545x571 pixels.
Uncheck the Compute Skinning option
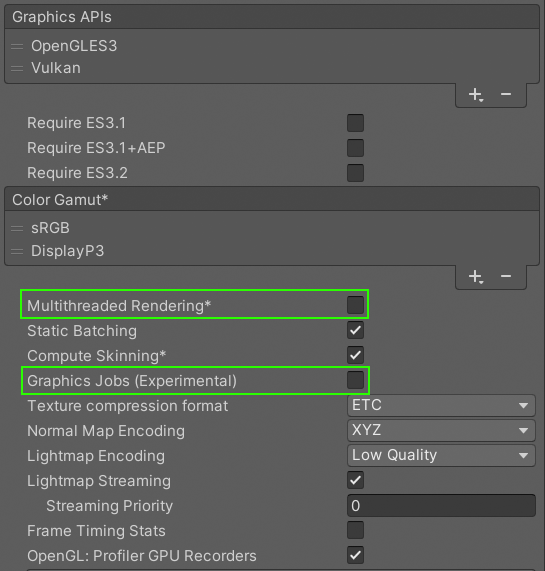pos(355,355)
